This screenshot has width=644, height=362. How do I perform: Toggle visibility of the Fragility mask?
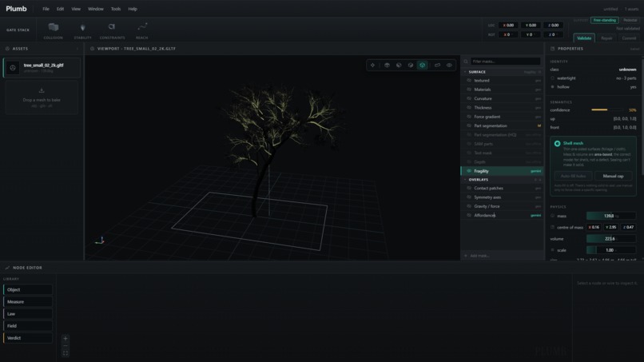(x=469, y=171)
